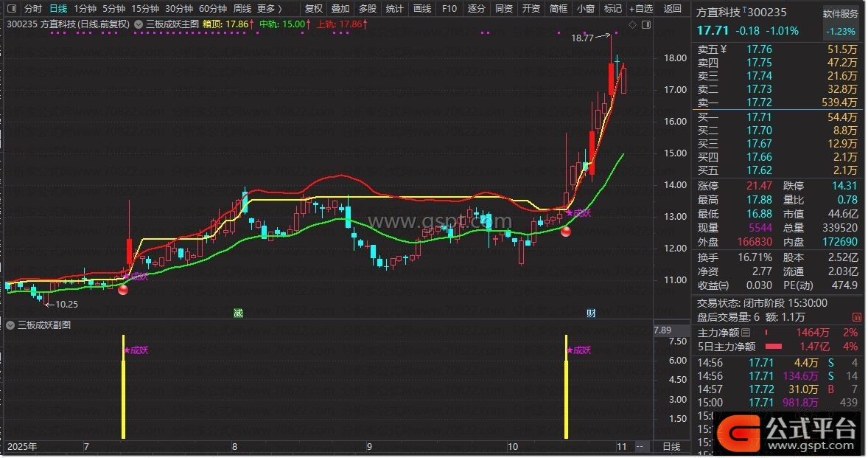The height and width of the screenshot is (458, 868).
Task: Toggle the 简框 simple frame view
Action: (x=559, y=9)
